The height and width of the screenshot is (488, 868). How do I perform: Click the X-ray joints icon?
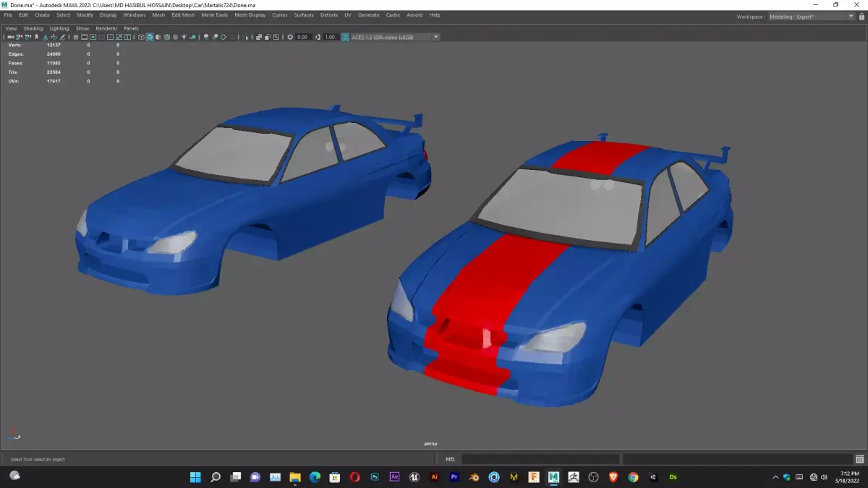[x=276, y=37]
